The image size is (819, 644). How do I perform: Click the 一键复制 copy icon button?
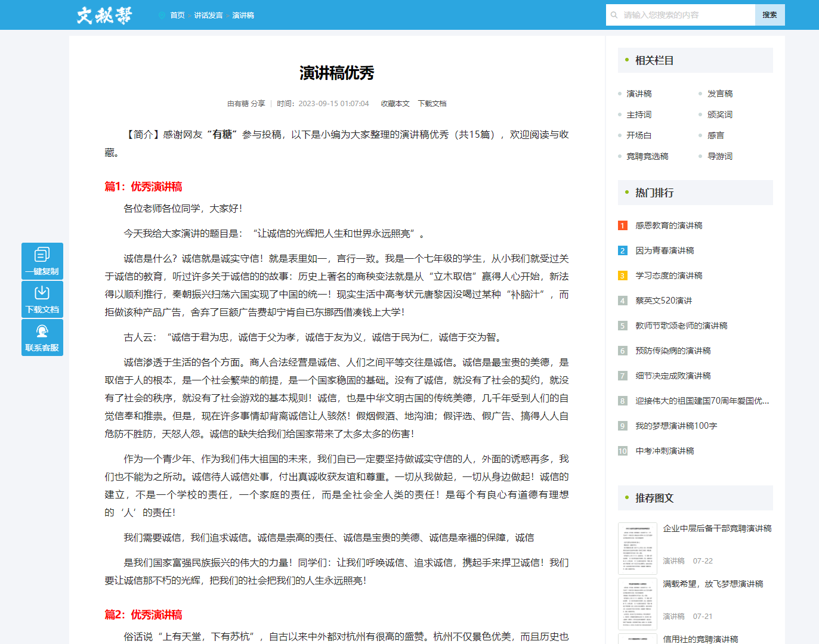coord(42,261)
